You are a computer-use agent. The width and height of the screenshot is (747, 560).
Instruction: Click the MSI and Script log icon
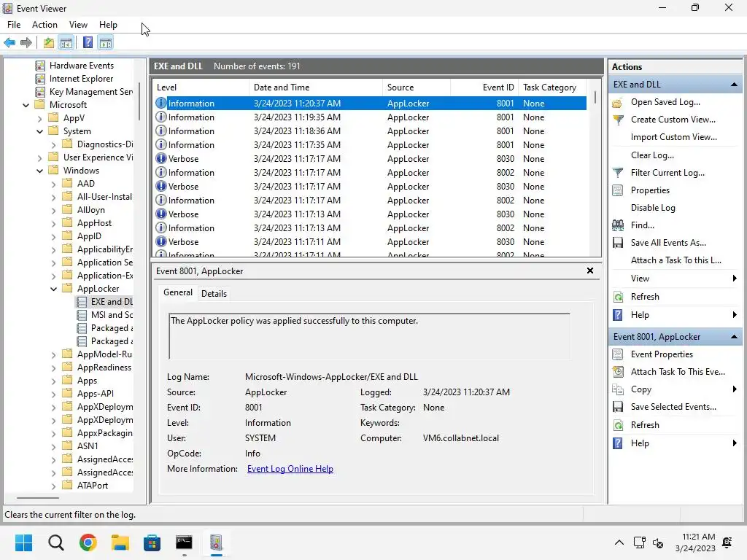click(x=82, y=315)
